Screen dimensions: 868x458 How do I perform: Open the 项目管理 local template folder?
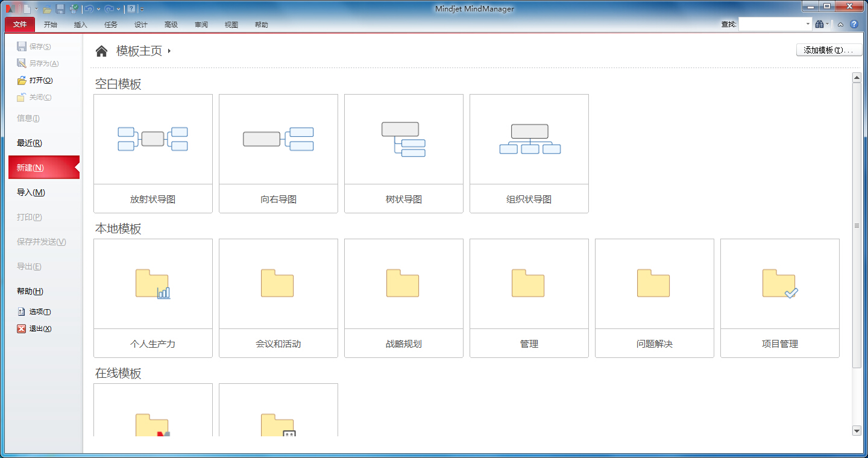[779, 297]
